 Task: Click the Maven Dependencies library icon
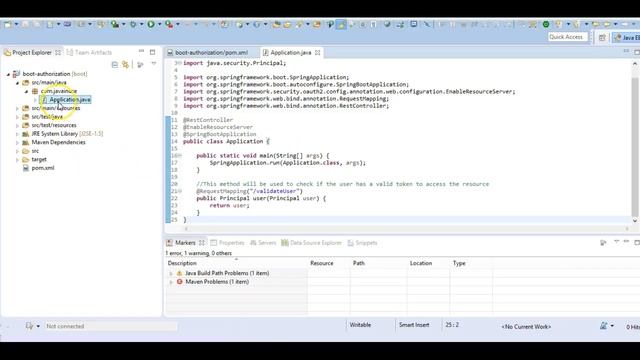click(25, 142)
